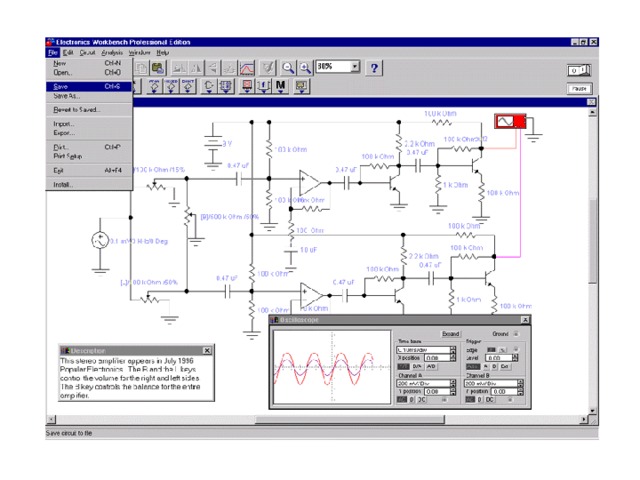Viewport: 640px width, 480px height.
Task: Click the Channel A Y position stepper
Action: tap(453, 391)
